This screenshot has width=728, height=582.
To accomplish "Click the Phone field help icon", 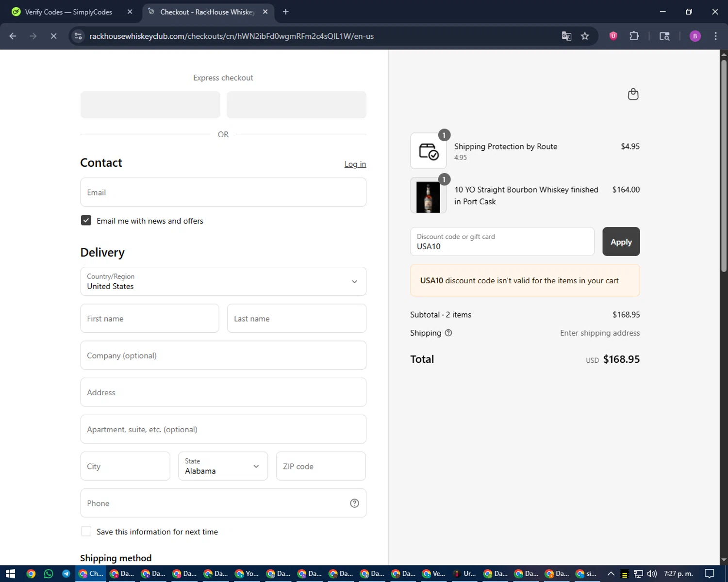I will click(354, 503).
